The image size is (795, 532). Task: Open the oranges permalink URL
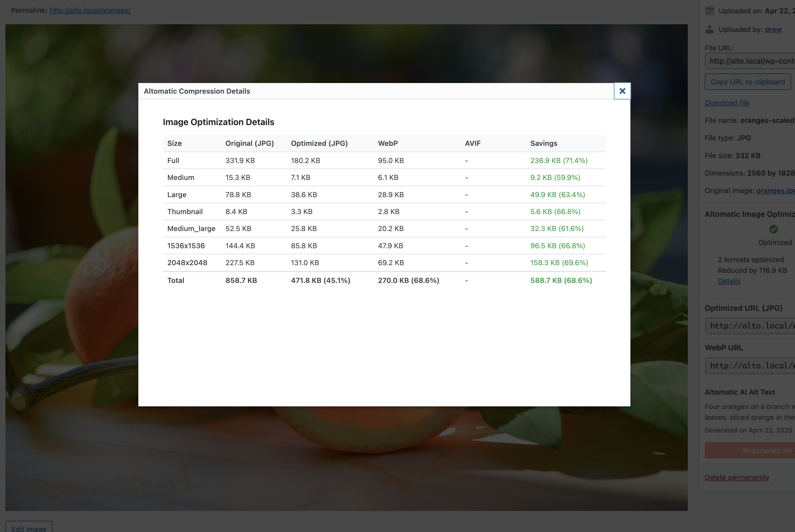click(90, 11)
